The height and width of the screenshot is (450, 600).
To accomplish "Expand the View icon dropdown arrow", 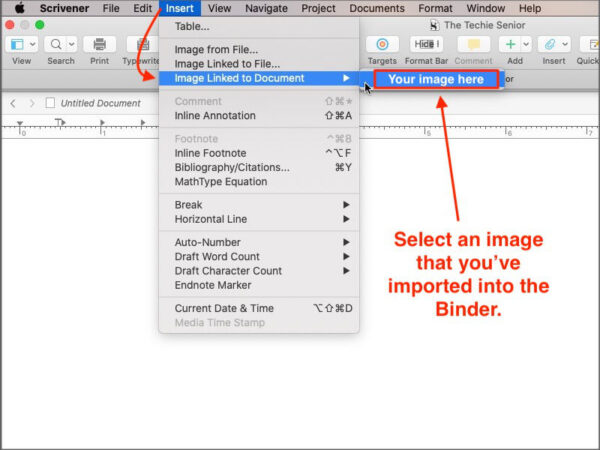I will (33, 44).
